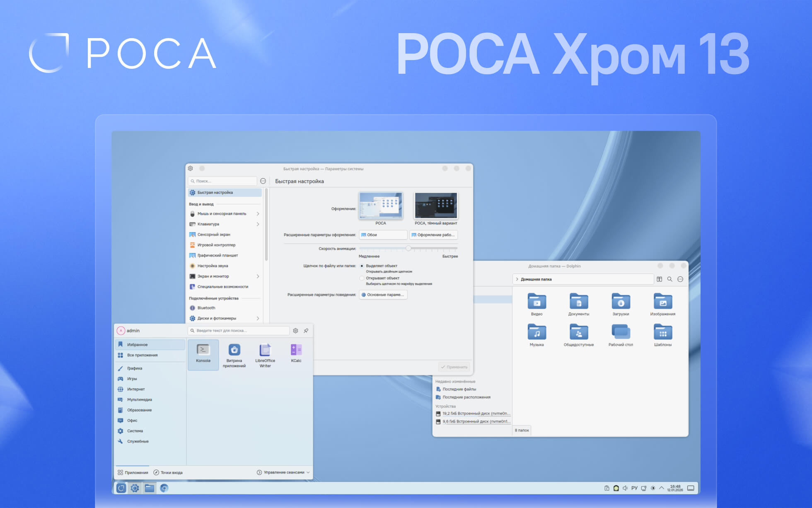Screen dimensions: 812x508
Task: Launch the Chromium browser from taskbar
Action: (164, 488)
